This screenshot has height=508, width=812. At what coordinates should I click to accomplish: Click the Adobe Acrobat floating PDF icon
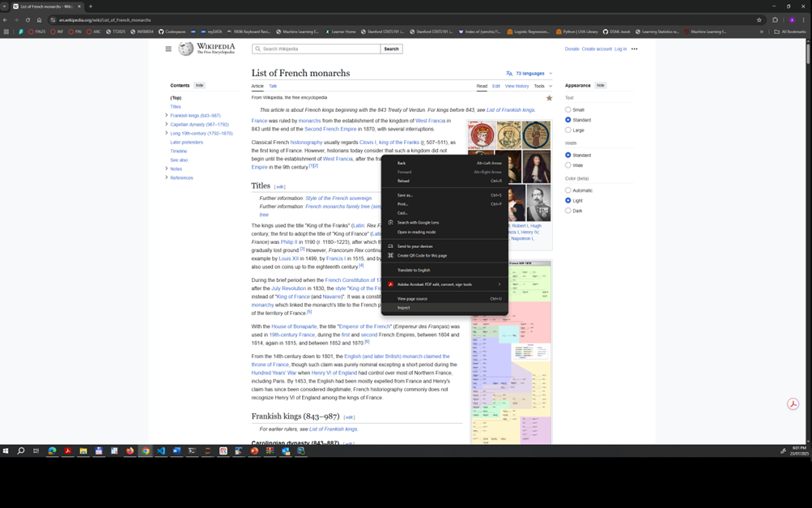(793, 403)
